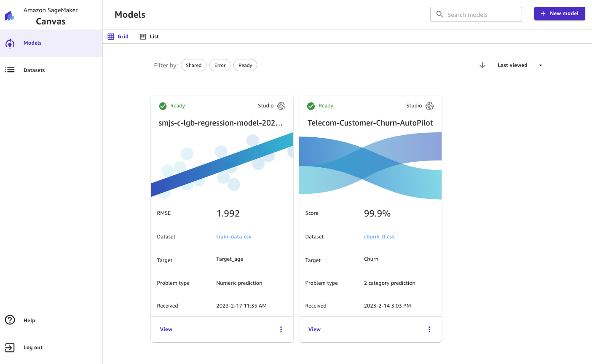Screen dimensions: 592x364
Task: Click the 2 category prediction text
Action: tap(390, 283)
